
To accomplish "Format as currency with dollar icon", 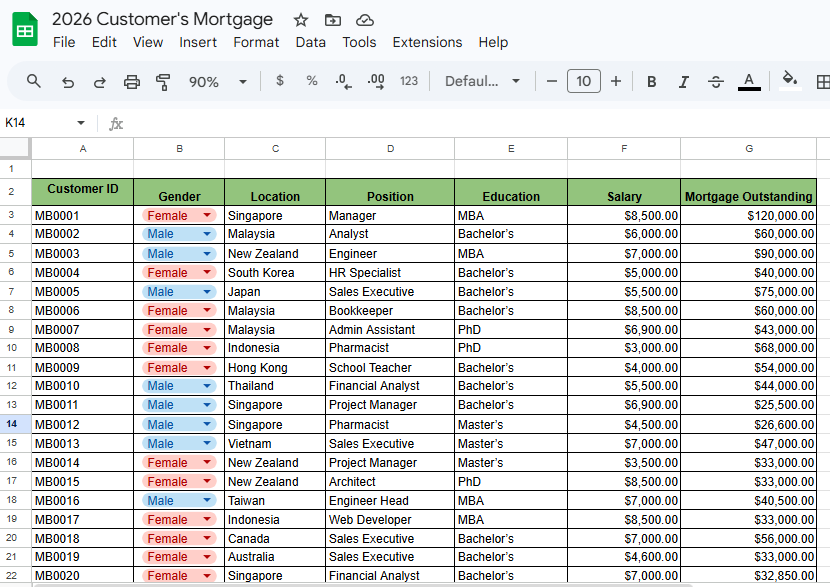I will pyautogui.click(x=280, y=81).
